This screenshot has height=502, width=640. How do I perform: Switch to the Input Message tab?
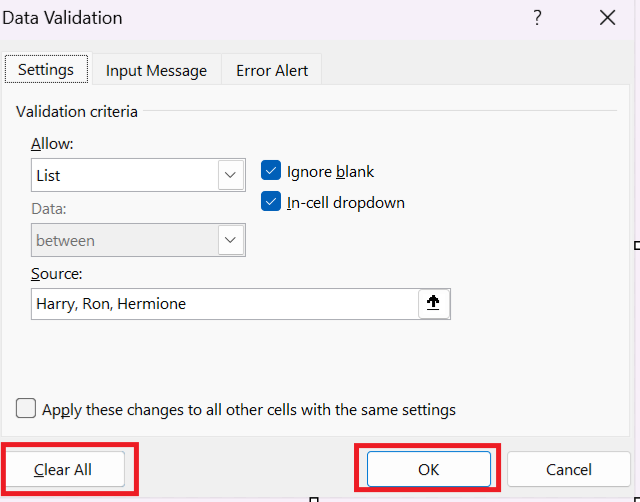[x=156, y=70]
